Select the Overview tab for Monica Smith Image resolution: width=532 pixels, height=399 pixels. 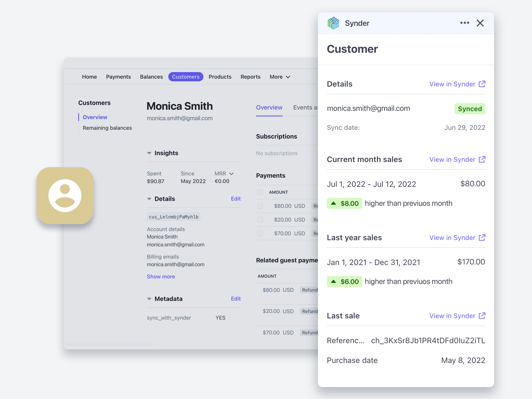(x=269, y=108)
